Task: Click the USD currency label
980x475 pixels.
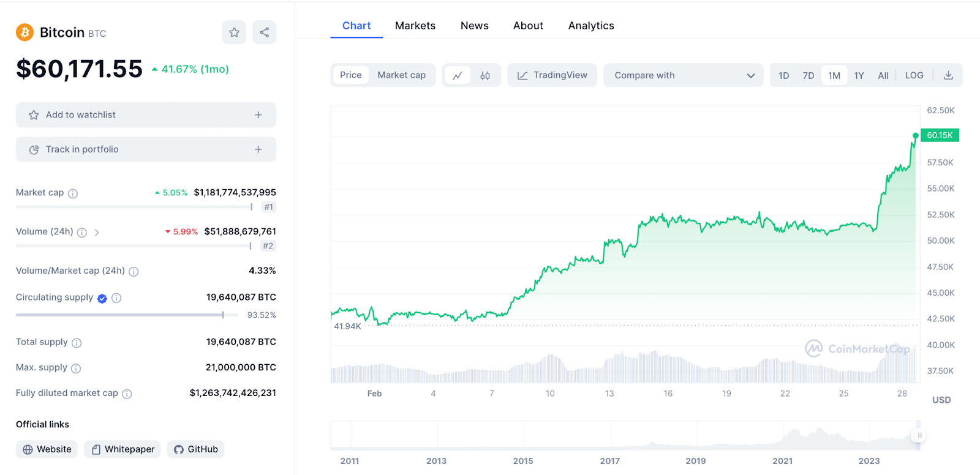Action: coord(941,400)
